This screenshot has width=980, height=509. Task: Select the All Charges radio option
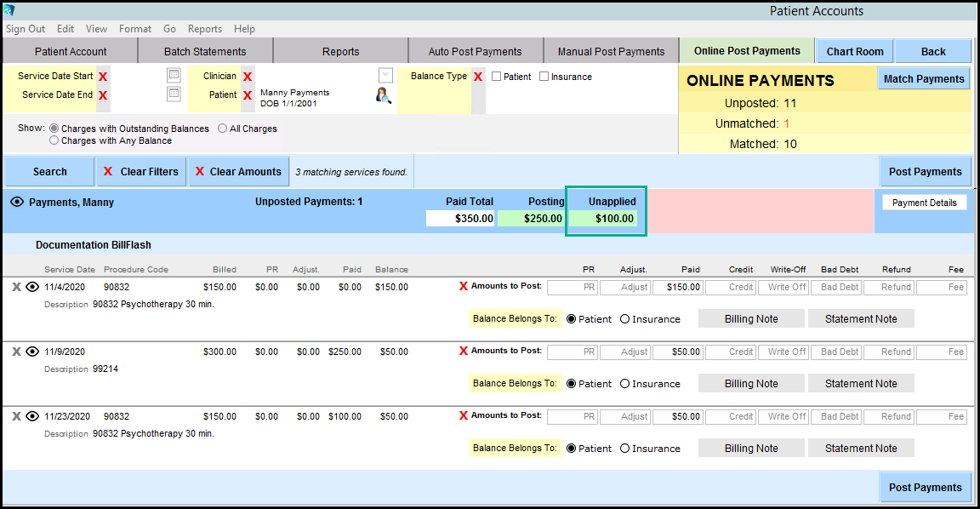(x=223, y=129)
